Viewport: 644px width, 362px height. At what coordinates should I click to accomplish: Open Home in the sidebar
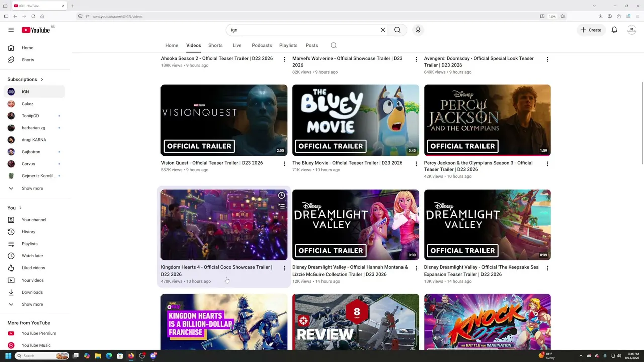tap(35, 48)
